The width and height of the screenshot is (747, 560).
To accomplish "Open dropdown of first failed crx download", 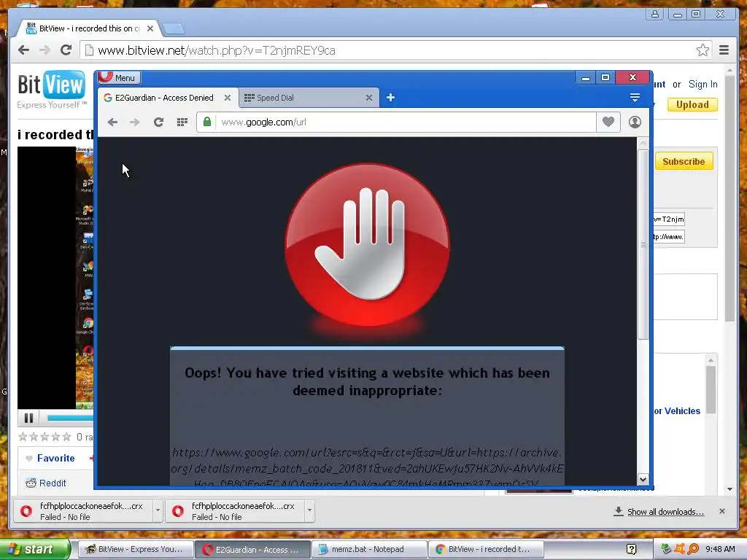I will tap(158, 511).
